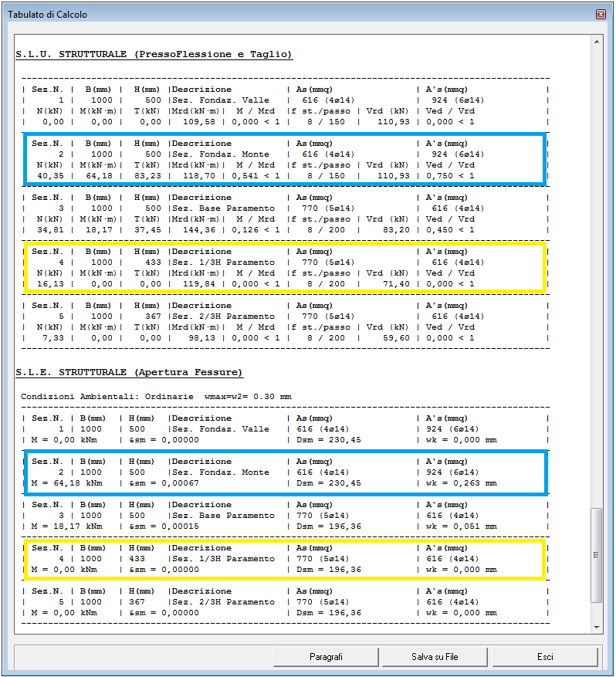
Task: Click the 'Tabulato di Calcolo' window title
Action: pyautogui.click(x=48, y=15)
